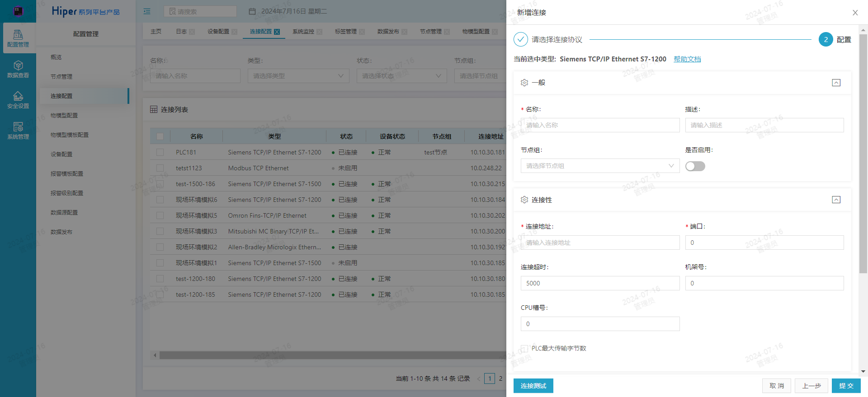Click the gear icon next to 连接性

pyautogui.click(x=524, y=200)
